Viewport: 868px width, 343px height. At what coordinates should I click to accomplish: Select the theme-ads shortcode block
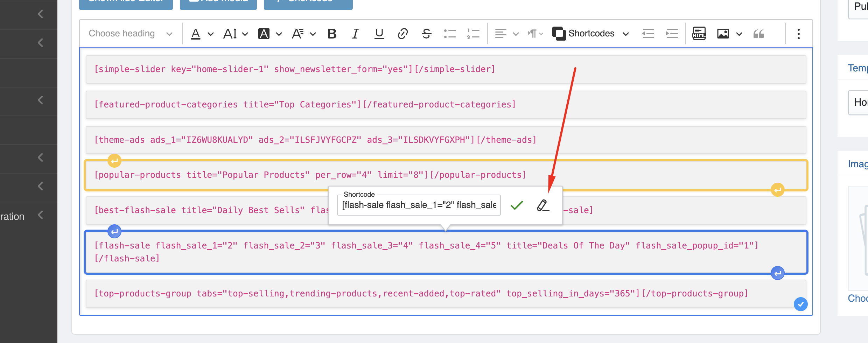(446, 140)
